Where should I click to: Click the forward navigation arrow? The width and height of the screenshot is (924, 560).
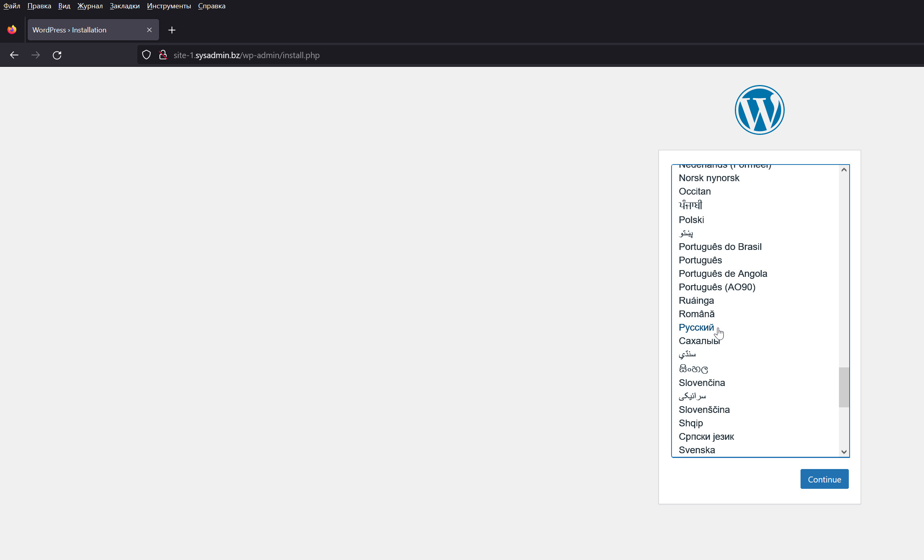36,55
